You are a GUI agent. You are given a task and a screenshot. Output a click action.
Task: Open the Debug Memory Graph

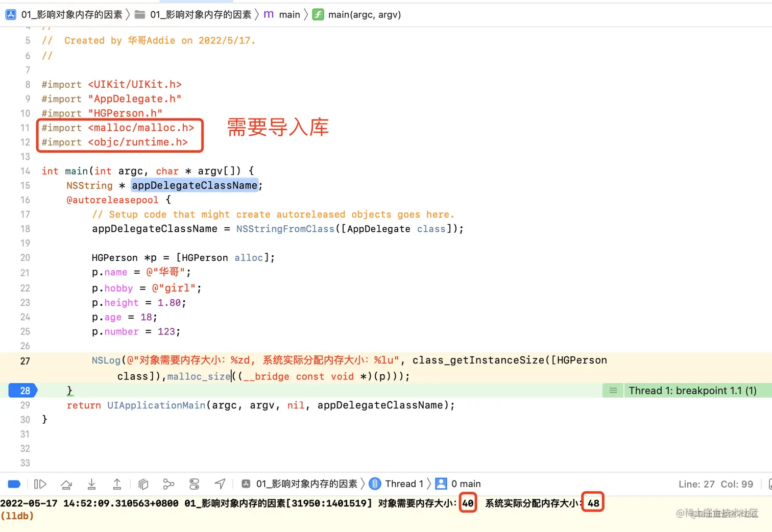point(168,484)
